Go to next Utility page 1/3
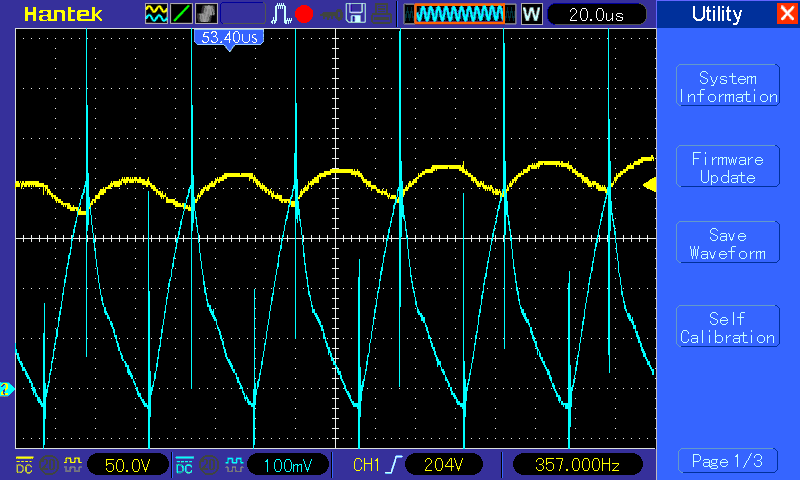The width and height of the screenshot is (800, 480). tap(727, 461)
